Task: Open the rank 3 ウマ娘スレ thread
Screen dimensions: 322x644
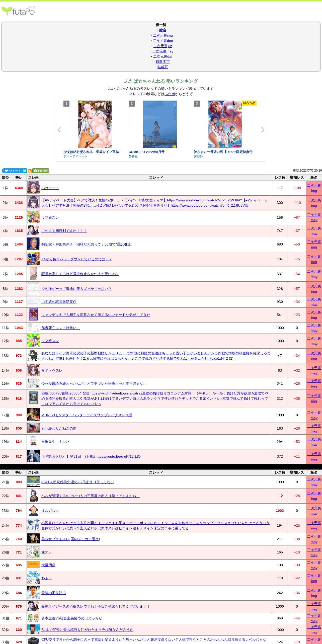Action: (x=50, y=217)
